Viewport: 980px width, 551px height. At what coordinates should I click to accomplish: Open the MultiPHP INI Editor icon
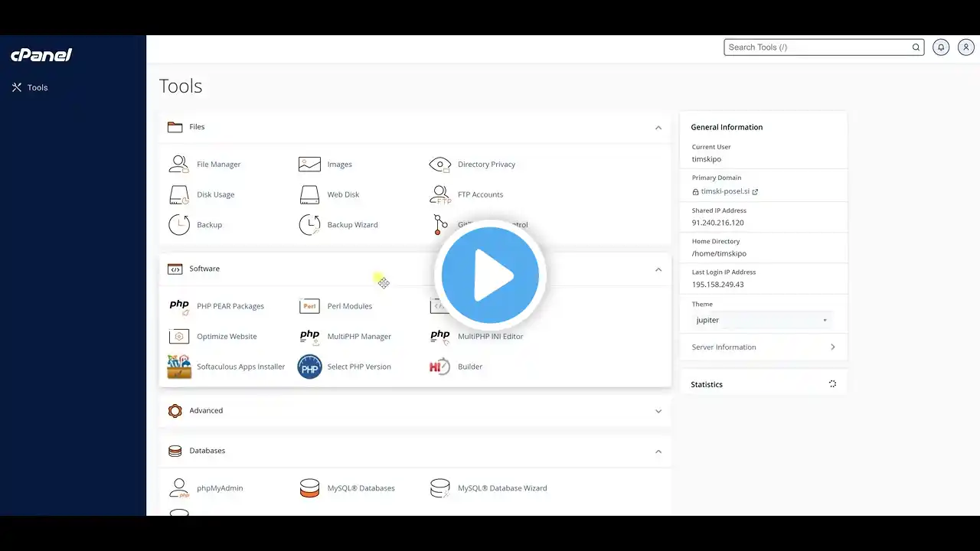(440, 336)
